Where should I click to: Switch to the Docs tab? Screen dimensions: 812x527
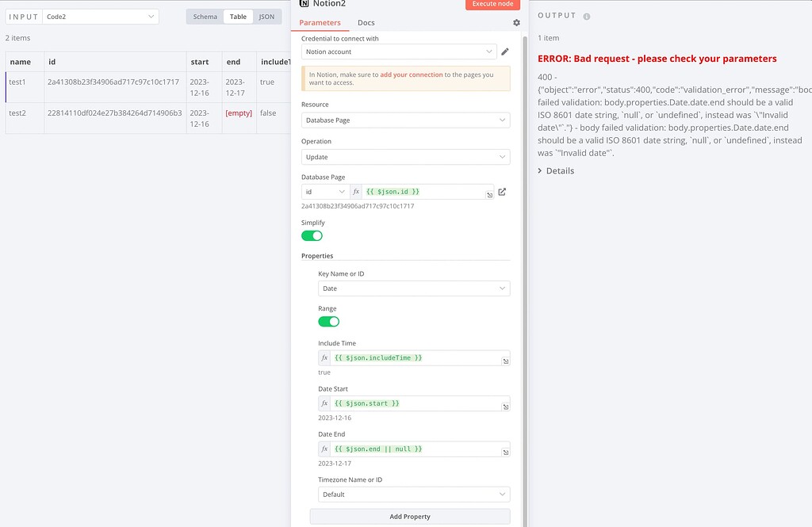[x=366, y=22]
